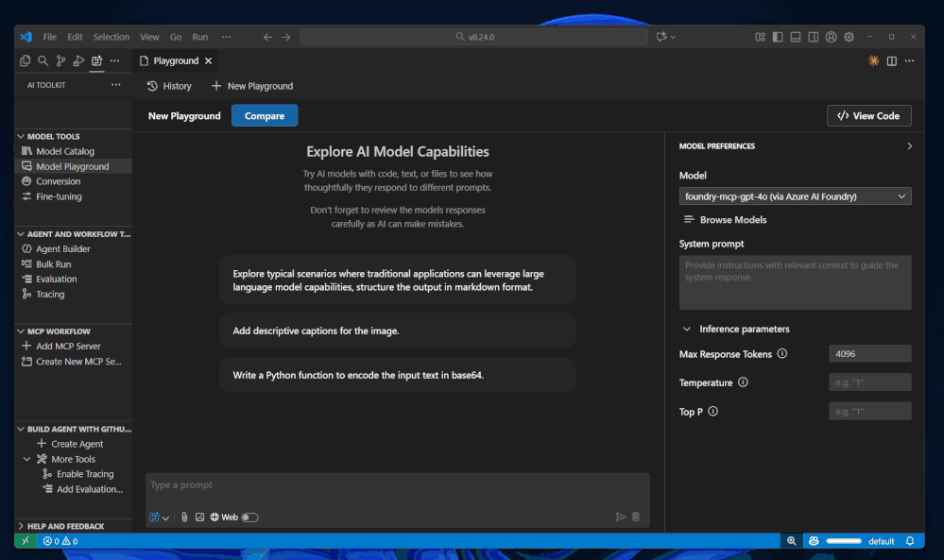Click the split editor icon
Viewport: 944px width, 560px height.
[892, 60]
